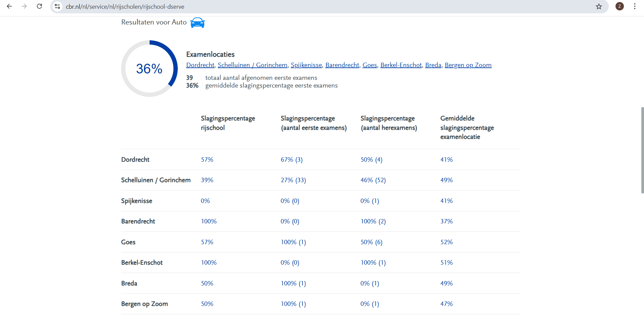
Task: Click the blue car icon
Action: [198, 22]
